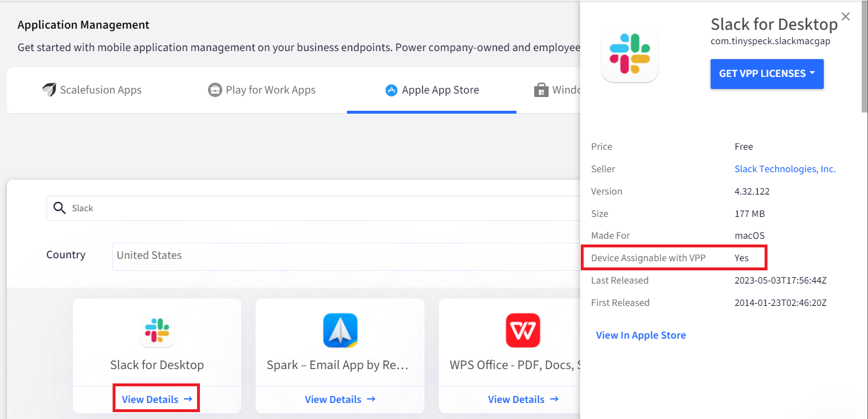Viewport: 868px width, 419px height.
Task: Click the magnifier search icon
Action: 59,208
